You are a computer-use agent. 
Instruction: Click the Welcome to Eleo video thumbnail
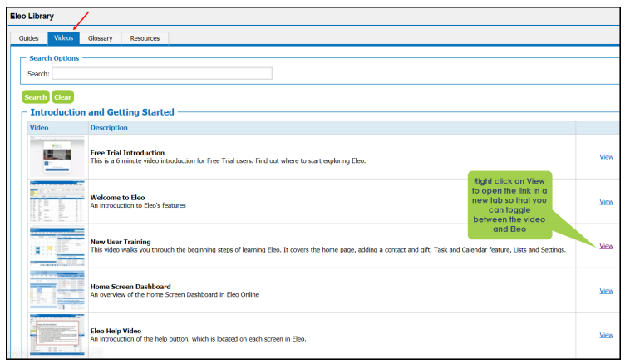pos(57,201)
